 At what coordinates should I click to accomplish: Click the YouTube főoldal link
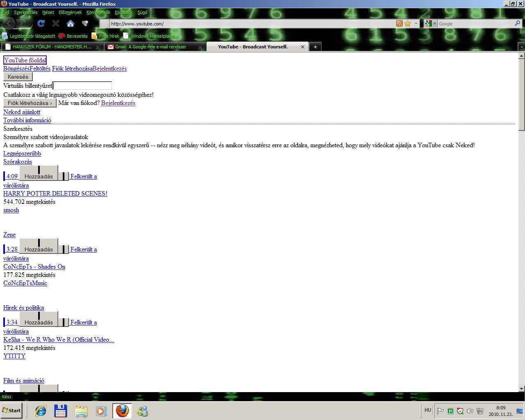[x=25, y=60]
